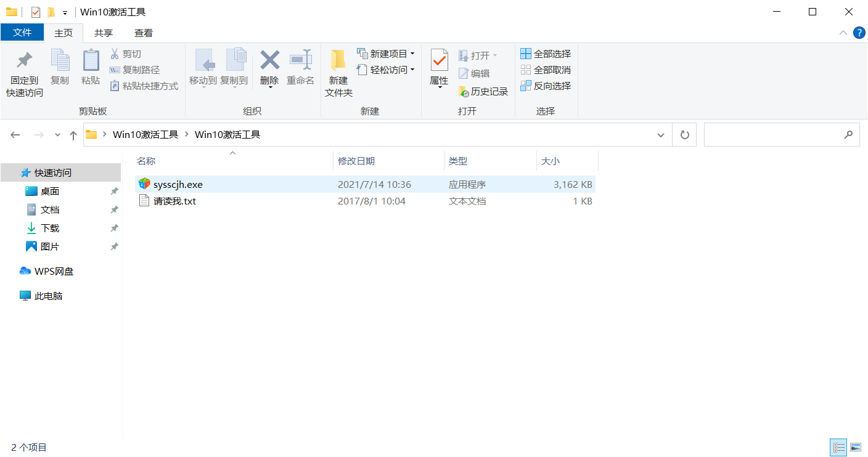Open the File (文件) menu
Image resolution: width=868 pixels, height=457 pixels.
[22, 33]
